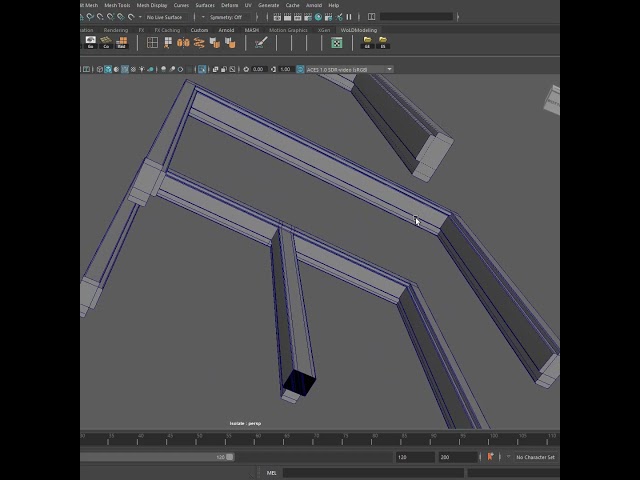This screenshot has width=640, height=480.
Task: Click frame 100 on the time slider
Action: pos(493,439)
